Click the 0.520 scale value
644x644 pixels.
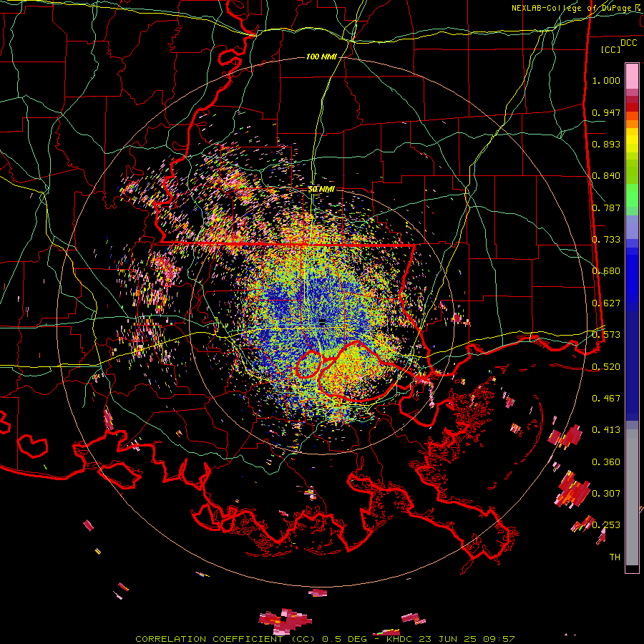pyautogui.click(x=606, y=366)
